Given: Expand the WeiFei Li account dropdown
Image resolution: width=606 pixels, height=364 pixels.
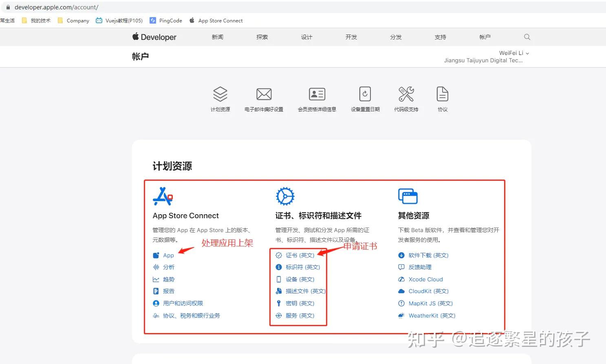Looking at the screenshot, I should 514,53.
